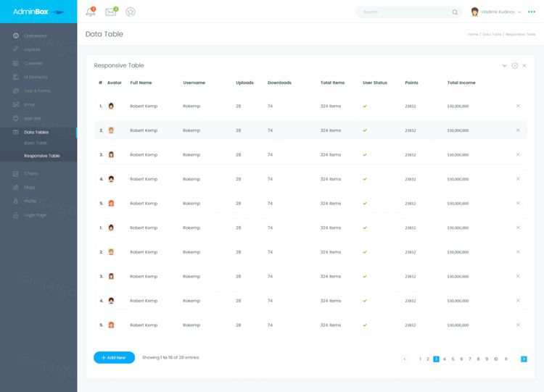Click the Charts sidebar icon
Screen dimensions: 544x392
[16, 174]
